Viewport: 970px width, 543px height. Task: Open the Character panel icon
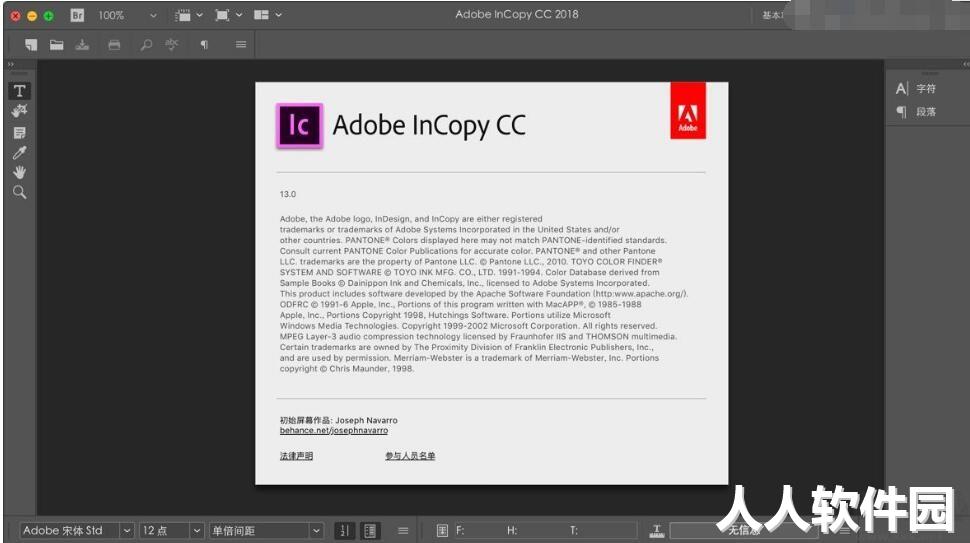pyautogui.click(x=901, y=88)
